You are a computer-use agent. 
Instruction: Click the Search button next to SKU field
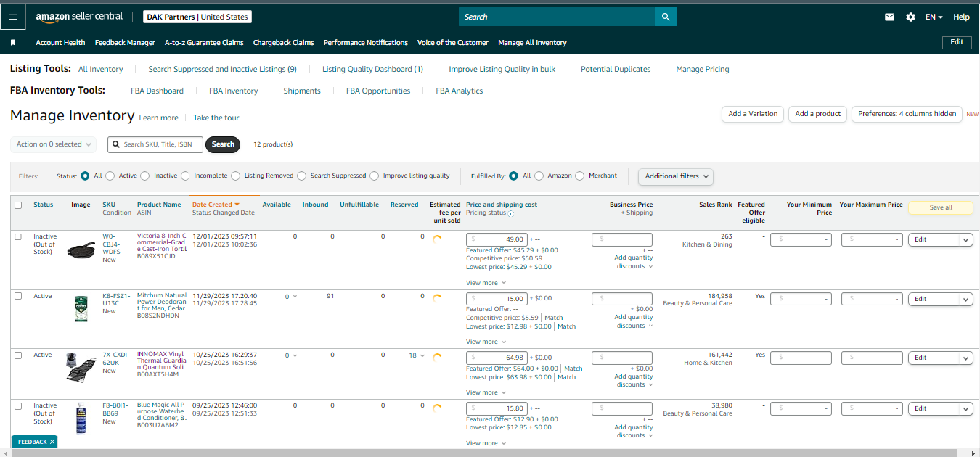pos(223,144)
